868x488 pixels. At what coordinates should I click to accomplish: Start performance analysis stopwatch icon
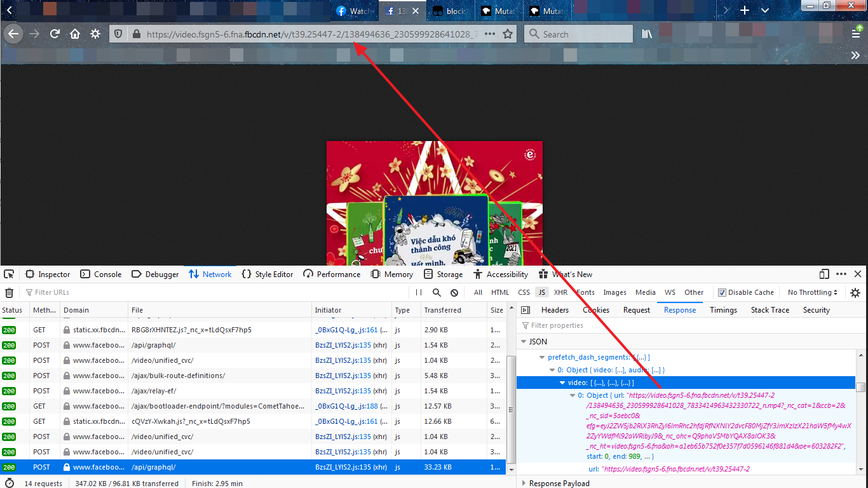pos(9,484)
